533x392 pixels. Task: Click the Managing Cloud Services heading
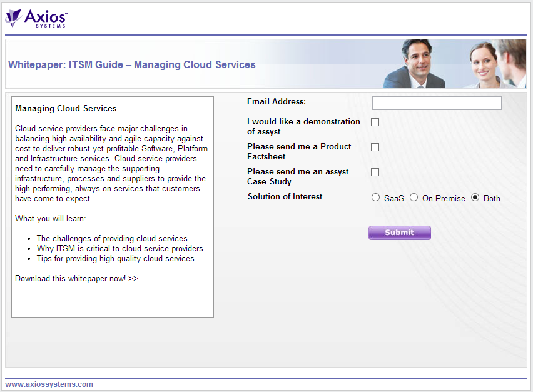(66, 108)
